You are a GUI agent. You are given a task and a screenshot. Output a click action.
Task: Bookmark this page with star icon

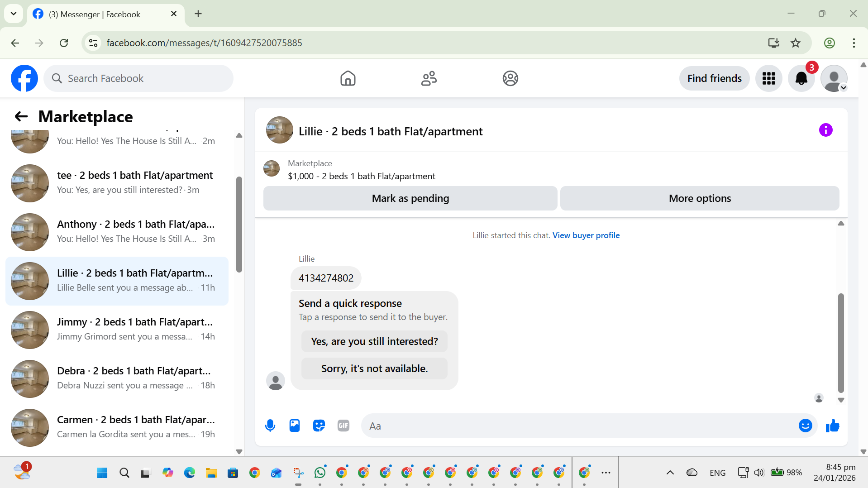click(x=795, y=43)
